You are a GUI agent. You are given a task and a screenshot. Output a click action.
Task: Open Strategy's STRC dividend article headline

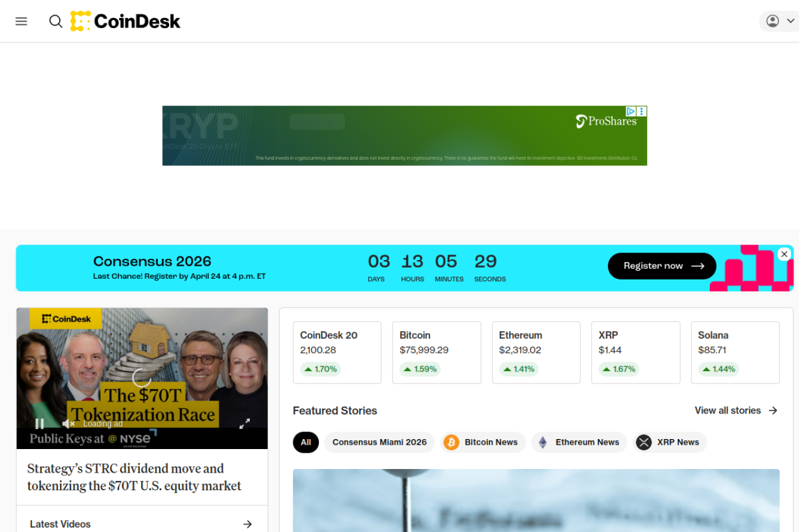[x=134, y=477]
